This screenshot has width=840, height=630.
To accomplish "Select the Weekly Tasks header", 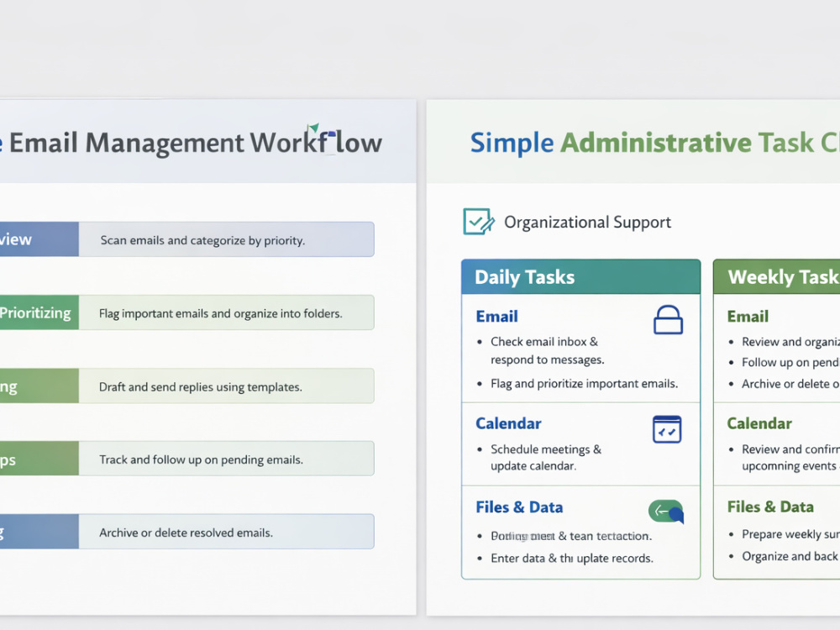I will click(777, 277).
